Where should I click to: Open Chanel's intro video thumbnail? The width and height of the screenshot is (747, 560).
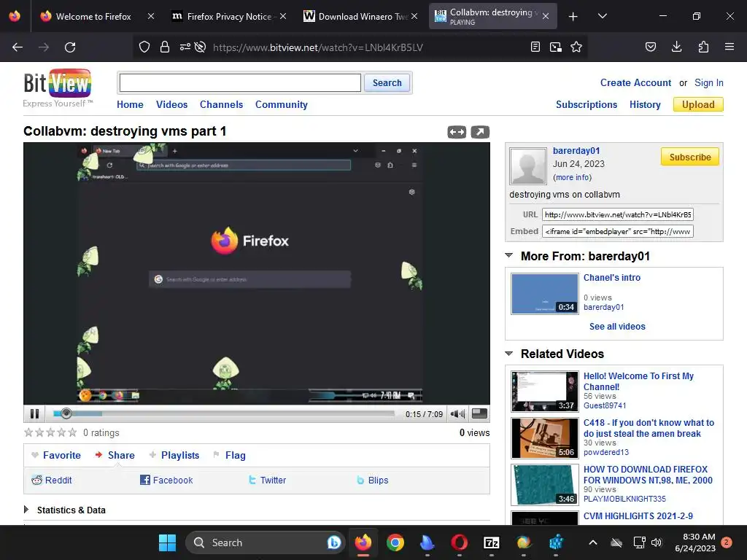544,294
